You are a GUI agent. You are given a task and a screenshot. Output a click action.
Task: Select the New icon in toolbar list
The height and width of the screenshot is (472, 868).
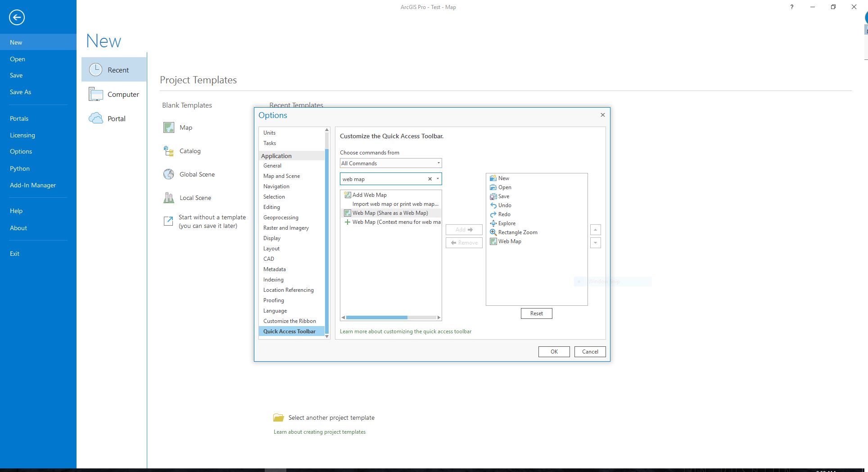click(493, 178)
